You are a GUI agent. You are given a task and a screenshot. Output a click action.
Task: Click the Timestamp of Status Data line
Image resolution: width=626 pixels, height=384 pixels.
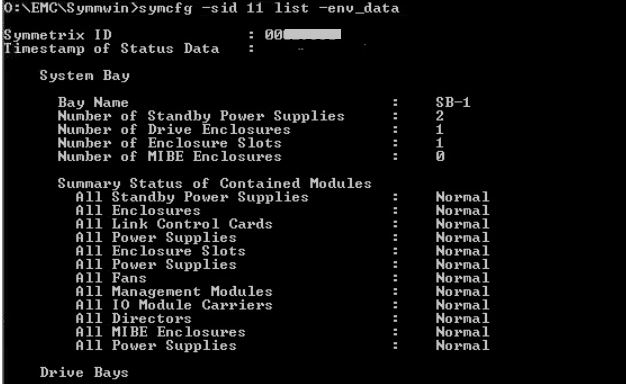(x=129, y=48)
